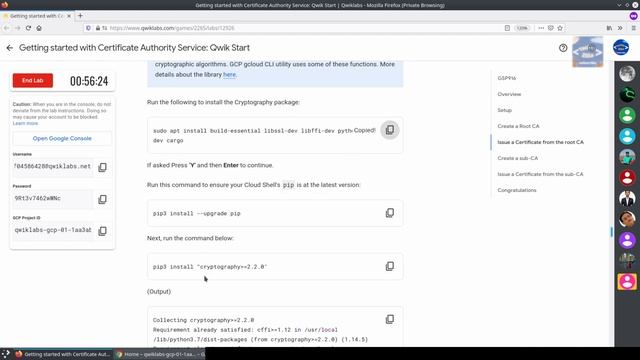Click Open Google Console button
The height and width of the screenshot is (360, 640).
(62, 138)
